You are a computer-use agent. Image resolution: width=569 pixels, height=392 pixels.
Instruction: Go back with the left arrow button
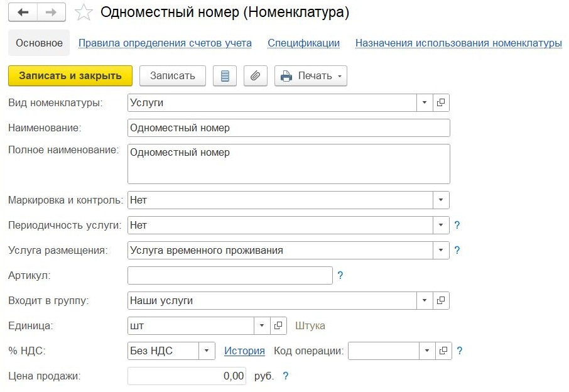[x=23, y=13]
